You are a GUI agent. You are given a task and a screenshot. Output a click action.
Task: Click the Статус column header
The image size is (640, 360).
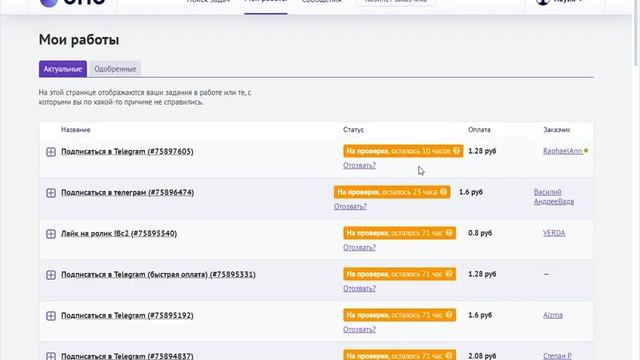click(x=353, y=130)
